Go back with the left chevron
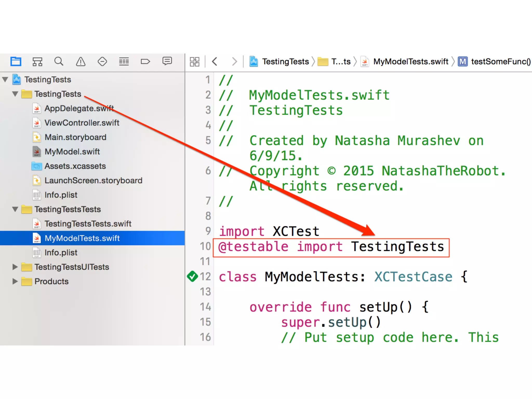 pos(215,62)
